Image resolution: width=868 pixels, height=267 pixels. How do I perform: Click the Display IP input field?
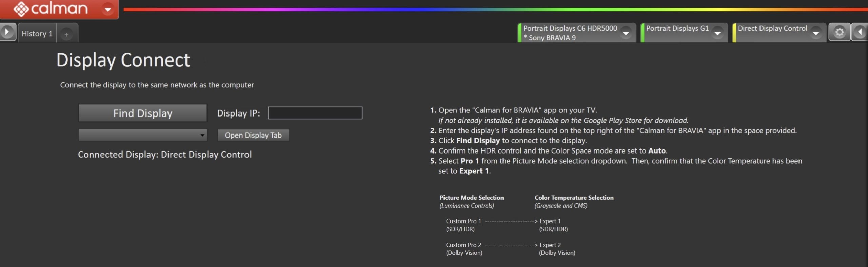point(315,113)
